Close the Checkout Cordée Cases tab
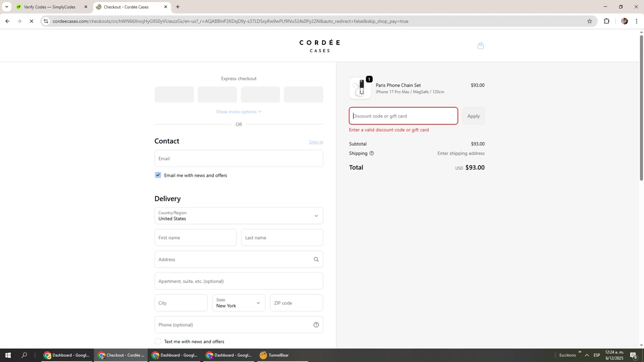 coord(166,7)
